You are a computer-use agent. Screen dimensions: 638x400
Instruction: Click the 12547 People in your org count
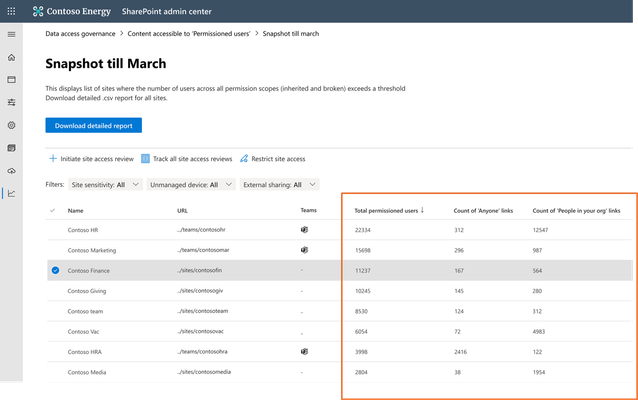click(x=540, y=230)
